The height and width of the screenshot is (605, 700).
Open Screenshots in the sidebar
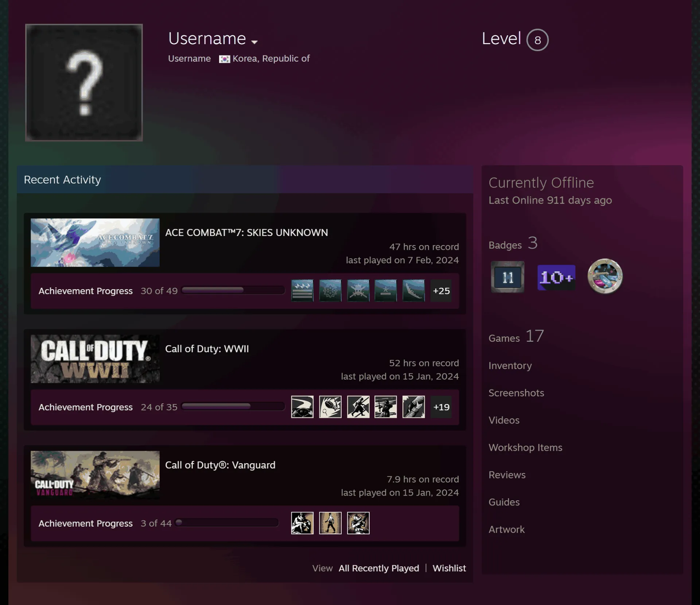click(516, 393)
